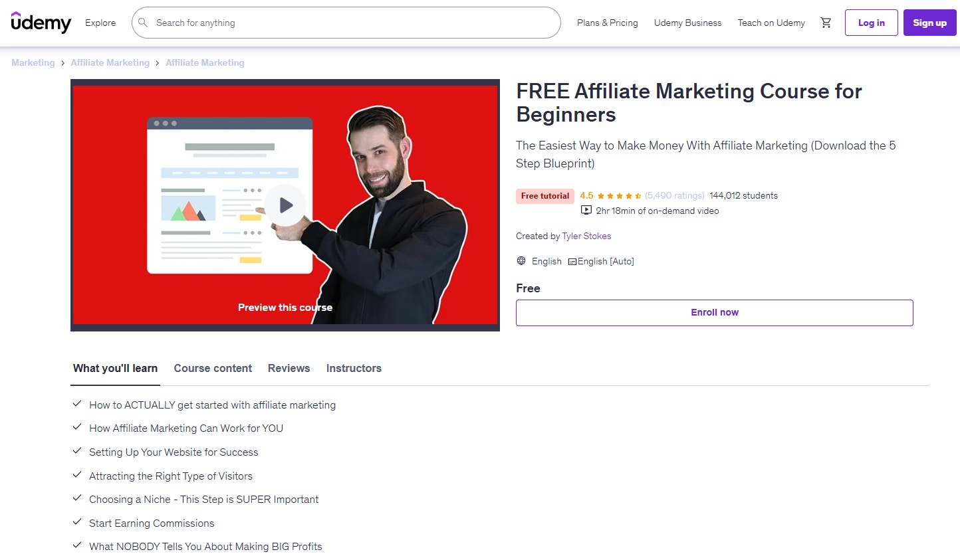
Task: Click '144,012 students' text
Action: (743, 195)
